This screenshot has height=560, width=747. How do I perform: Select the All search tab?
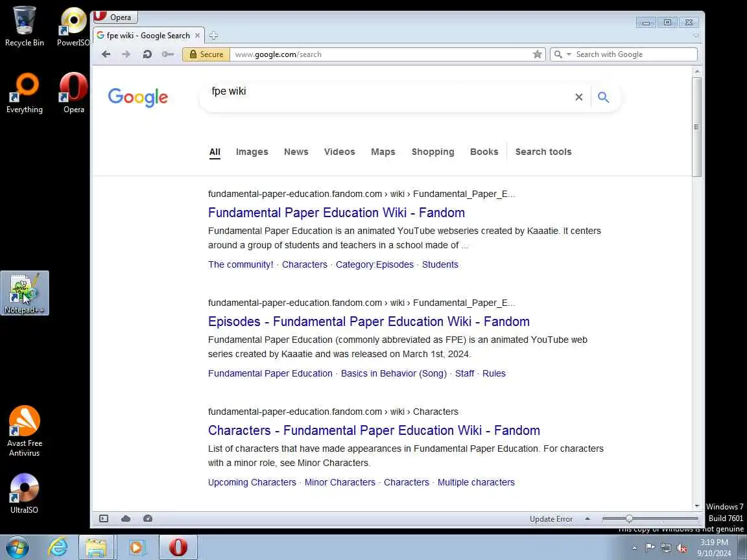tap(215, 152)
